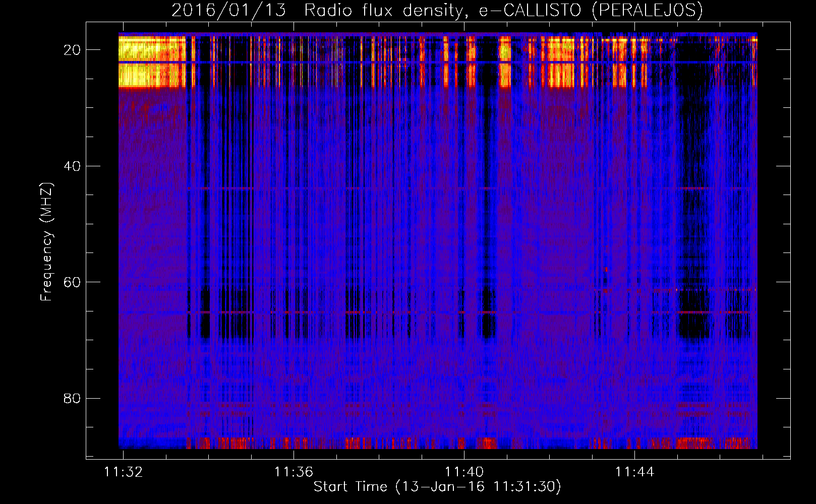
Task: Click the 'Start Time (13-Jan-16 11:31:30)' label
Action: (x=437, y=487)
